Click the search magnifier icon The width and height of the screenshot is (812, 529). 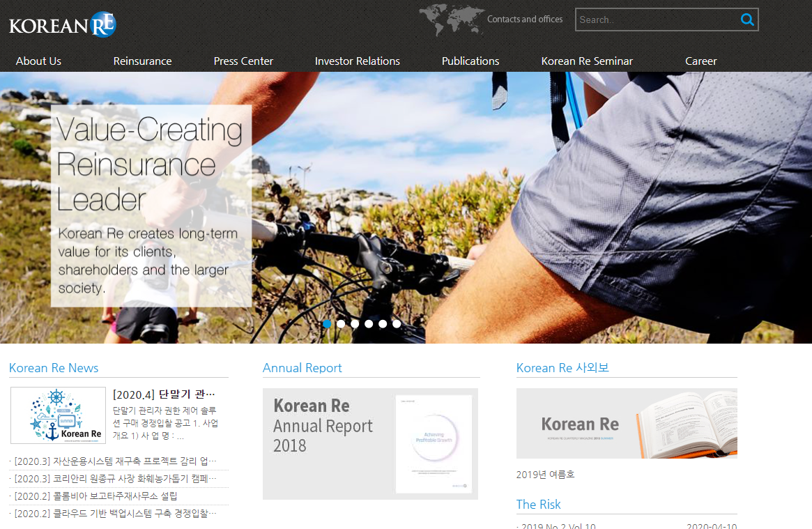(746, 20)
